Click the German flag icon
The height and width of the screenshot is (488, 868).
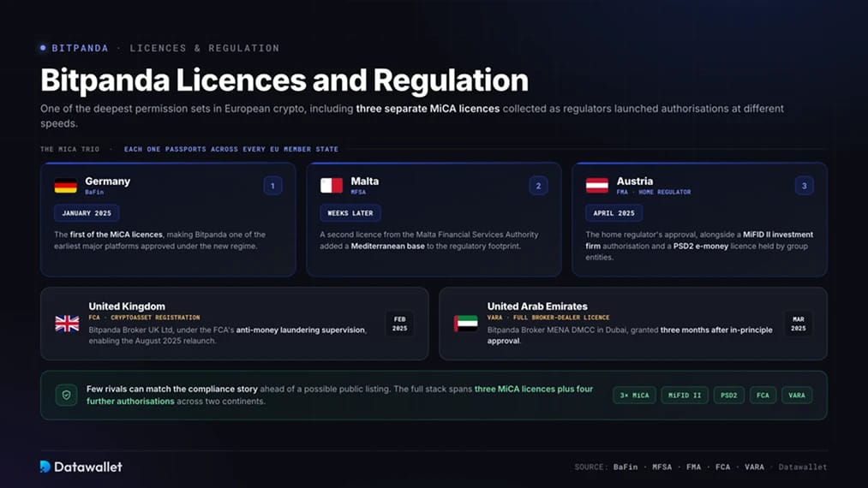coord(65,186)
